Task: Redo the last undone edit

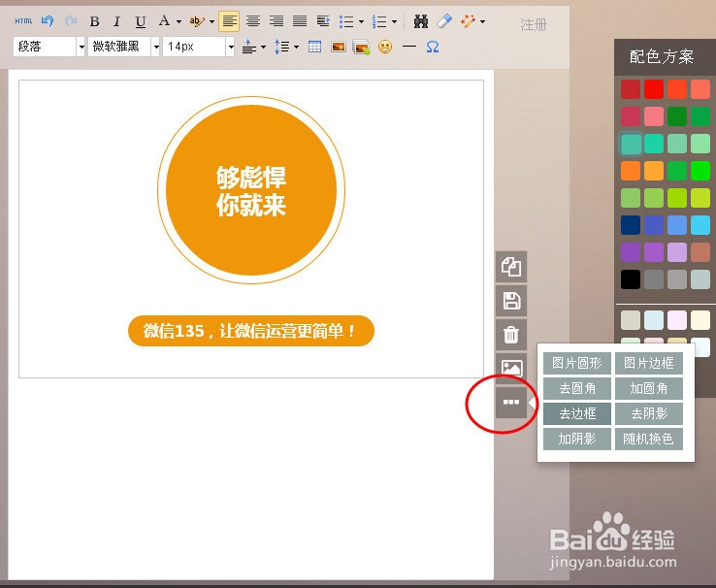Action: pyautogui.click(x=71, y=21)
